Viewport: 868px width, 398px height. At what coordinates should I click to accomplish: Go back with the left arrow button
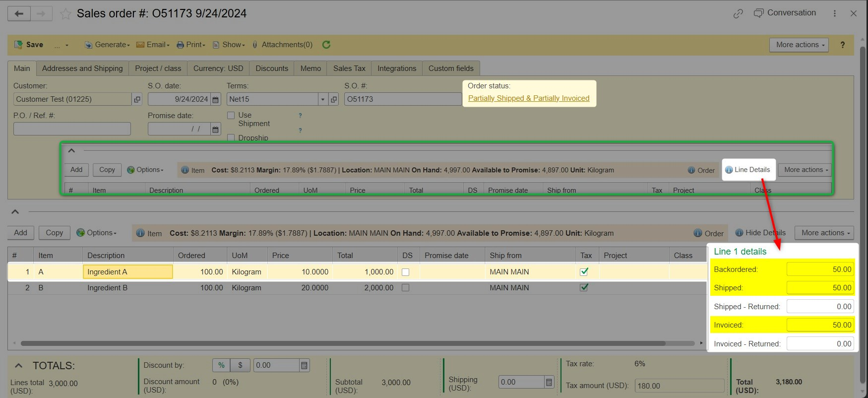19,13
